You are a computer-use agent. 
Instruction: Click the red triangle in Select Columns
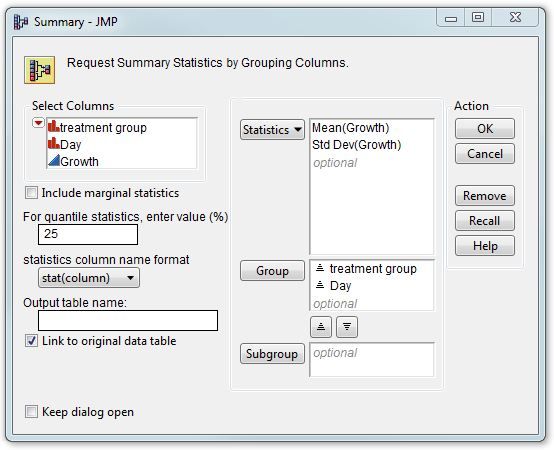tap(38, 123)
